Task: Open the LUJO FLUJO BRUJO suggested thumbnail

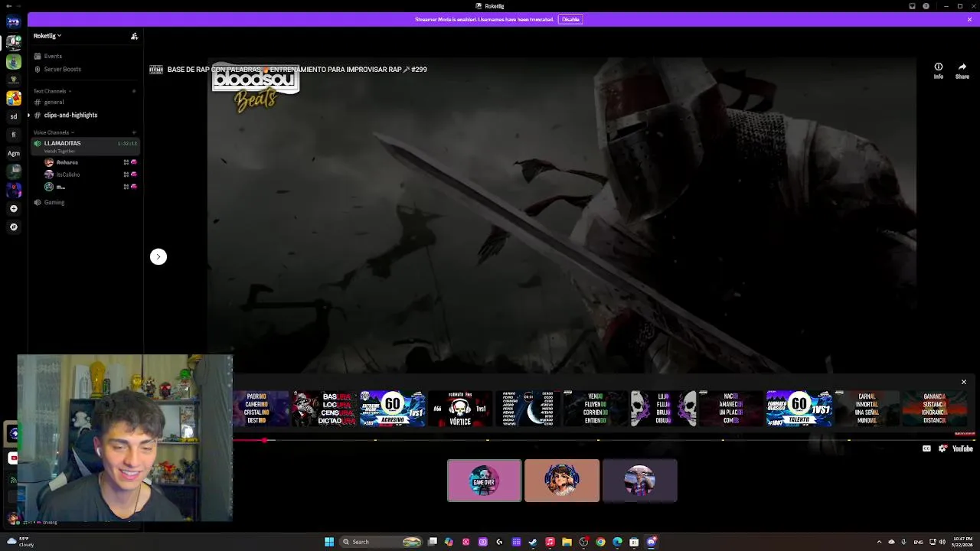Action: 663,409
